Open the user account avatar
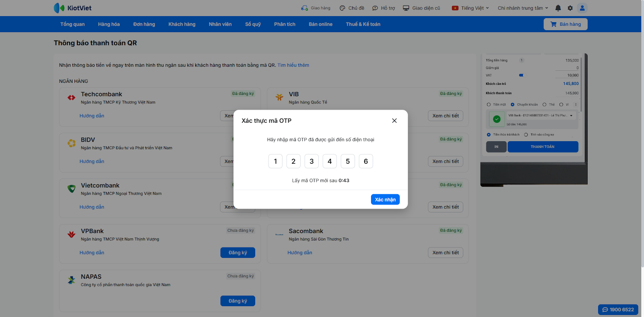 [582, 8]
